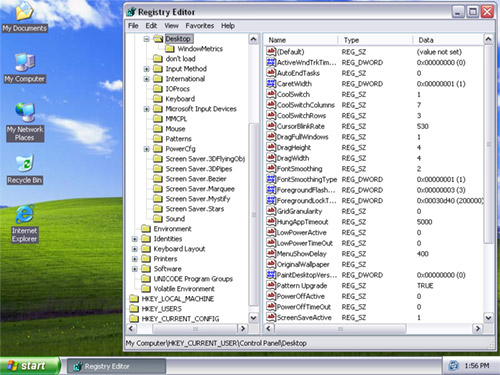
Task: Expand the Identities key
Action: pos(135,239)
